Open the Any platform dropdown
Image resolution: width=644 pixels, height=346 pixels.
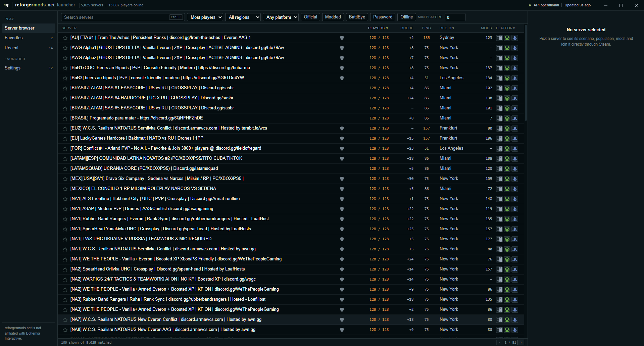tap(281, 17)
